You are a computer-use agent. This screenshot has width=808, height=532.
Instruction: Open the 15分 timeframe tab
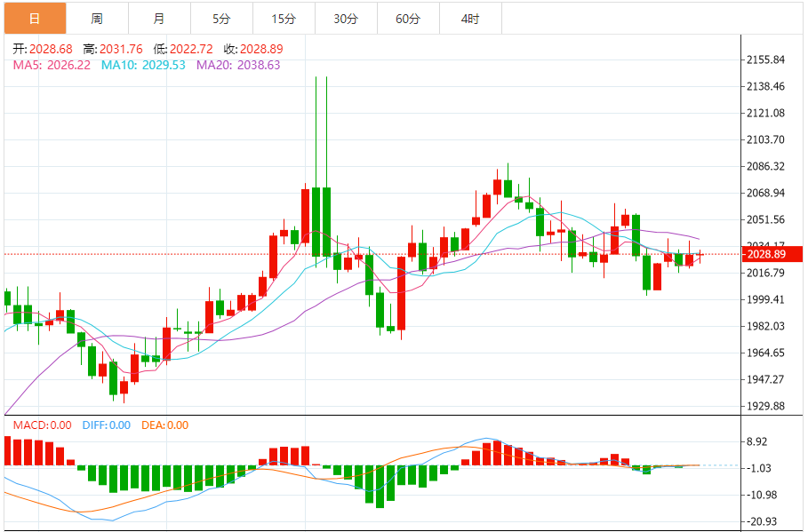pyautogui.click(x=284, y=19)
